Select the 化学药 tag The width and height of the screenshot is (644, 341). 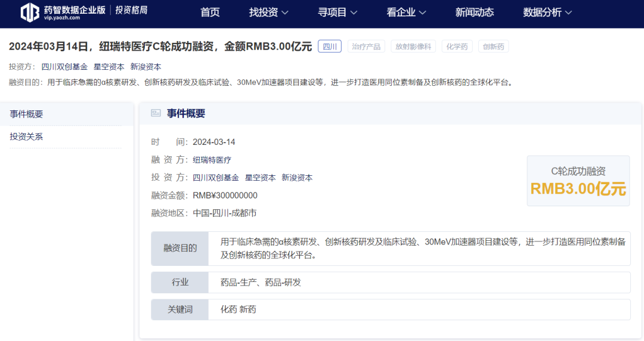(x=457, y=46)
